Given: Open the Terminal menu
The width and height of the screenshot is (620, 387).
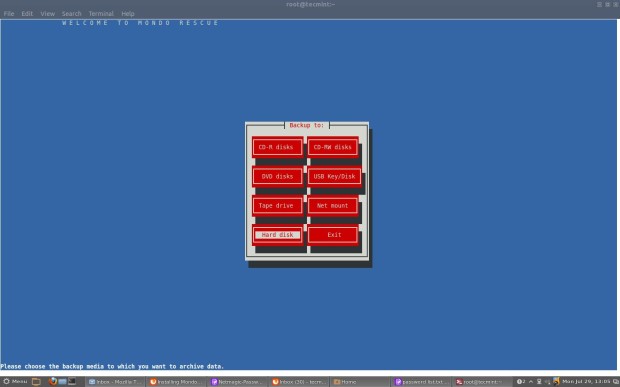Looking at the screenshot, I should point(101,13).
